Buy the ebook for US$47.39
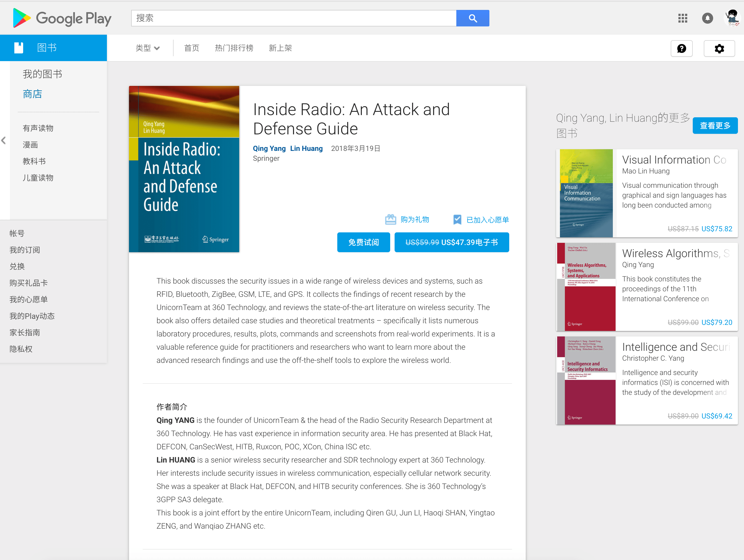Viewport: 744px width, 560px height. pyautogui.click(x=451, y=242)
